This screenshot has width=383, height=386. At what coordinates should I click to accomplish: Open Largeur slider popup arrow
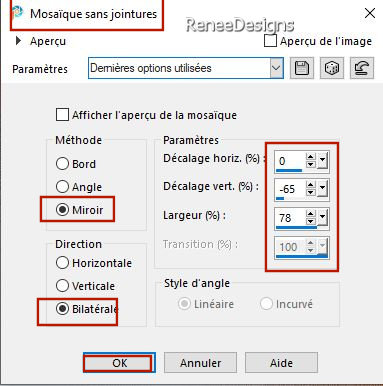[x=322, y=218]
